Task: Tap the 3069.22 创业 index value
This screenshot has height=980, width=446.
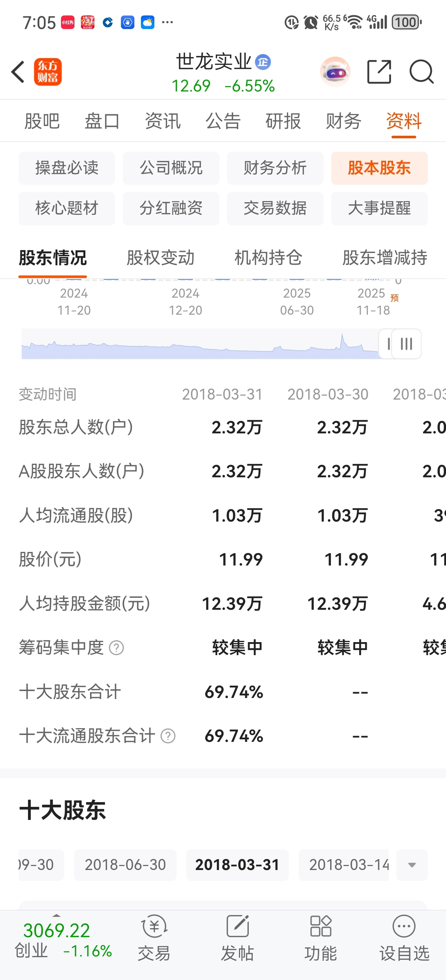Action: [56, 931]
